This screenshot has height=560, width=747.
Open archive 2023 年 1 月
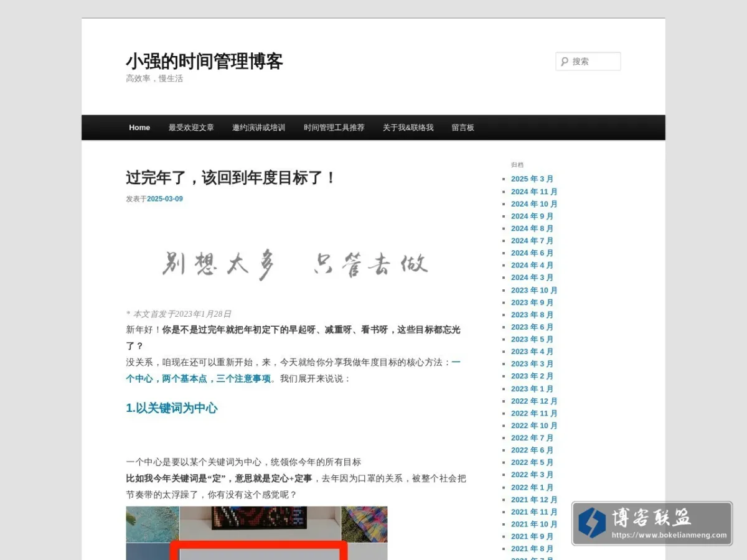[532, 389]
